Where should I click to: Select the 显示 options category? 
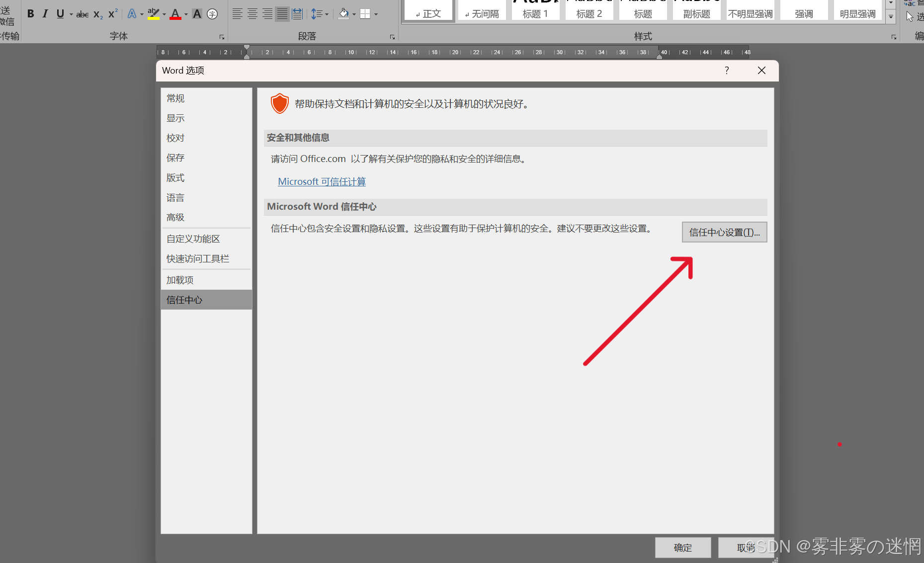(206, 118)
